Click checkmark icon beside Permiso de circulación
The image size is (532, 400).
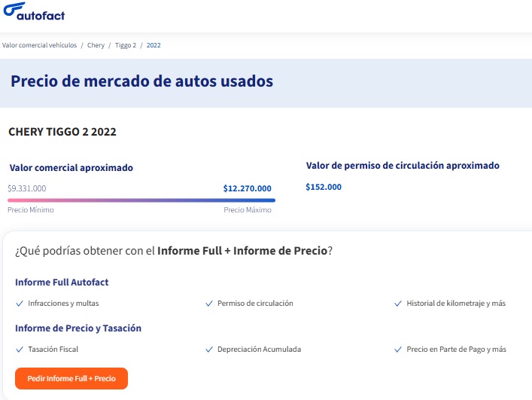pos(209,304)
